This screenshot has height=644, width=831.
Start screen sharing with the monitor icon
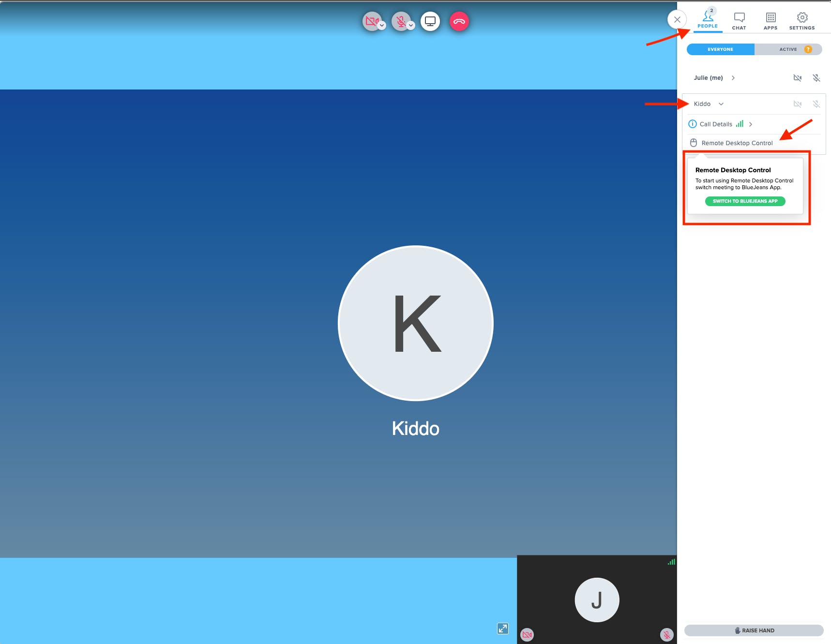click(430, 21)
